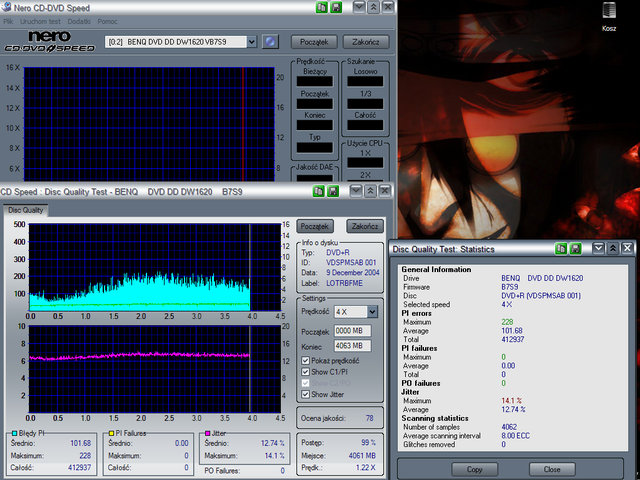Click the copy icon in Disc Quality Test title bar
Viewport: 640px width, 480px height.
tap(318, 191)
